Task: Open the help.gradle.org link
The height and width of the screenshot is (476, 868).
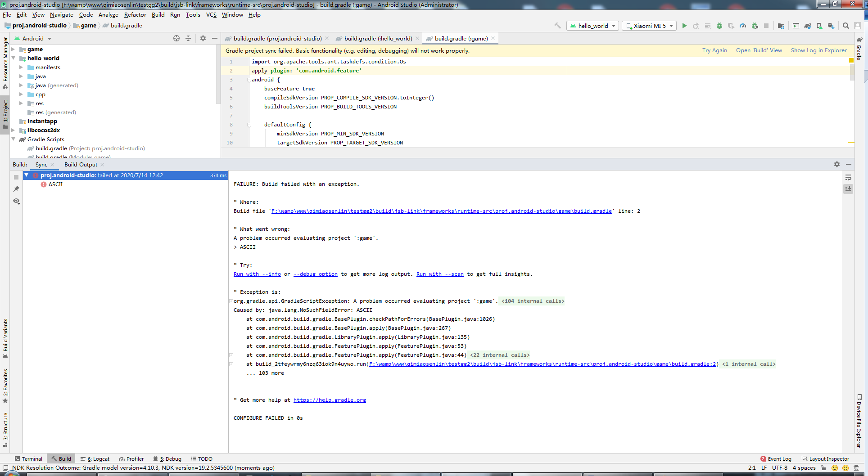Action: [x=330, y=400]
